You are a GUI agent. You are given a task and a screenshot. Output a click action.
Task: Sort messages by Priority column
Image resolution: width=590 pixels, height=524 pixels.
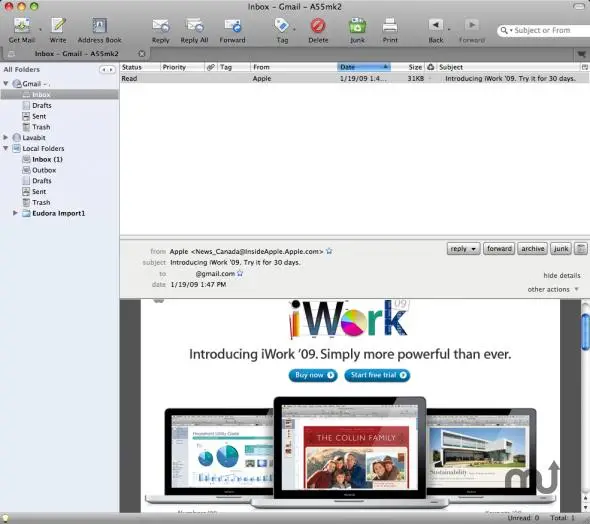tap(182, 67)
